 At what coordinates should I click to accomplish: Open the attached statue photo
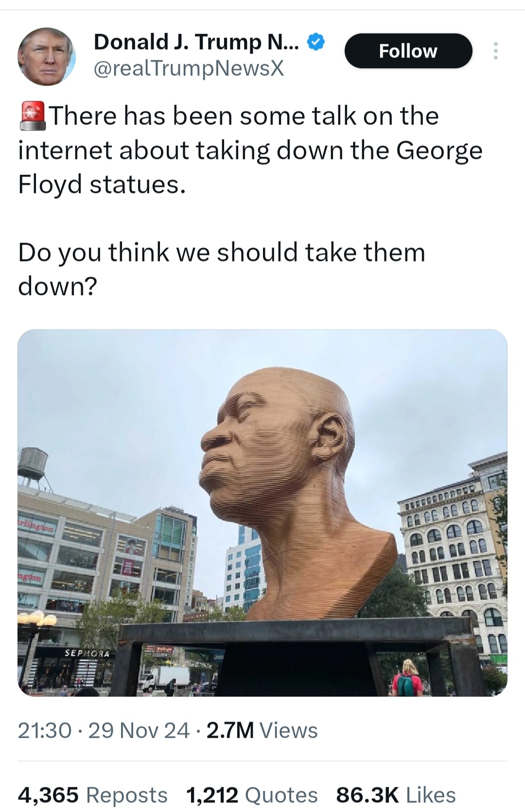tap(262, 513)
